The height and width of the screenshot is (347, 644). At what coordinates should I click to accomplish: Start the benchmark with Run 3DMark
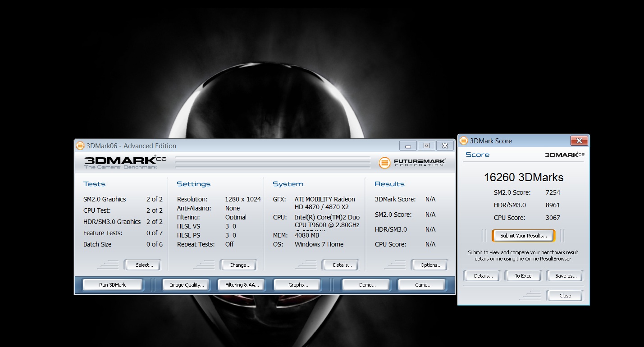click(112, 285)
